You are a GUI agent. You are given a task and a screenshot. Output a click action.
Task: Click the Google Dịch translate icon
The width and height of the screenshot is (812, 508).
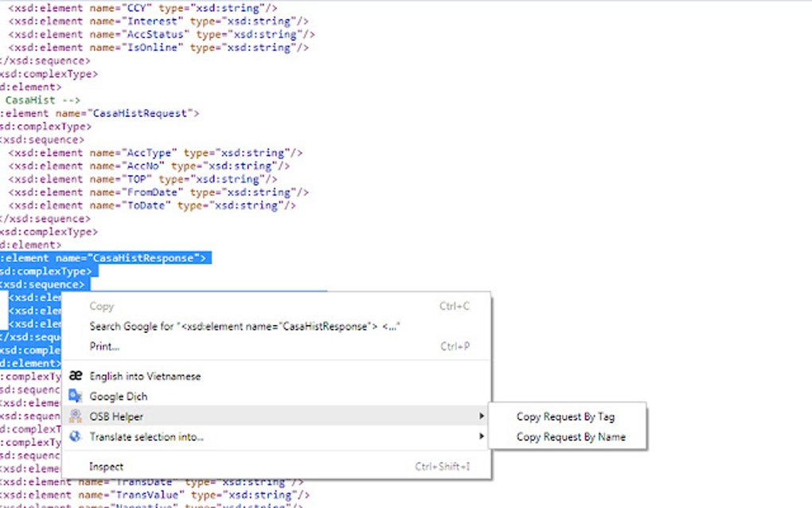[x=77, y=396]
